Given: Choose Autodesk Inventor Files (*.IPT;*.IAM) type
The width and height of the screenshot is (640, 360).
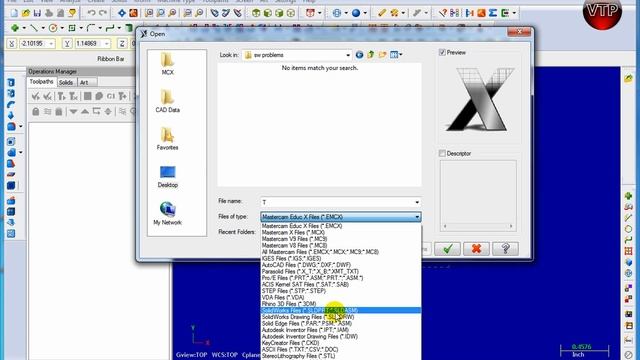Looking at the screenshot, I should (x=340, y=330).
